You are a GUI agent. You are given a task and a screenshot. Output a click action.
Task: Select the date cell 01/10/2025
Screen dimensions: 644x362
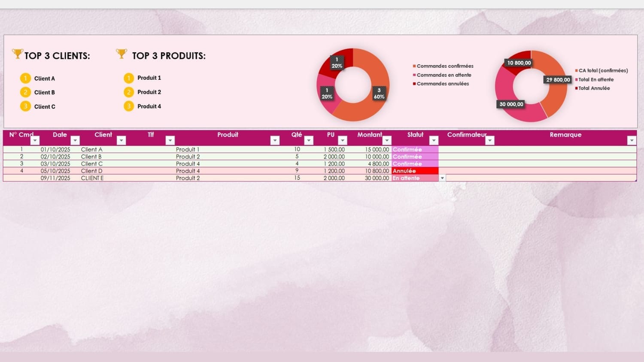[x=55, y=150]
